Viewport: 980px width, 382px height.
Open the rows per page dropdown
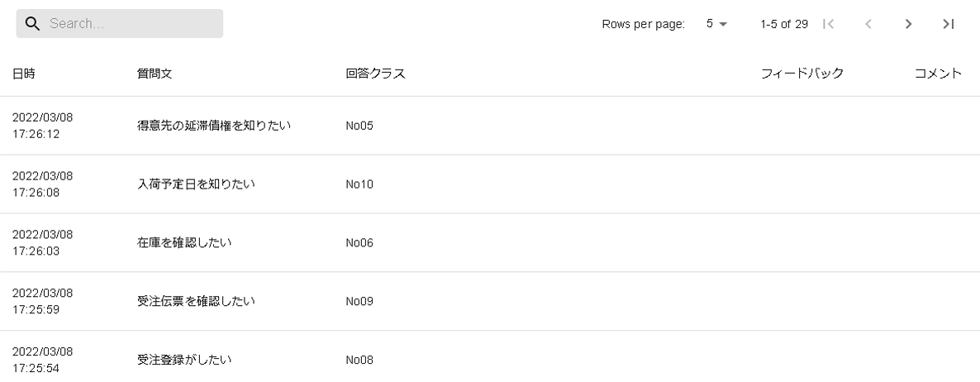(716, 24)
